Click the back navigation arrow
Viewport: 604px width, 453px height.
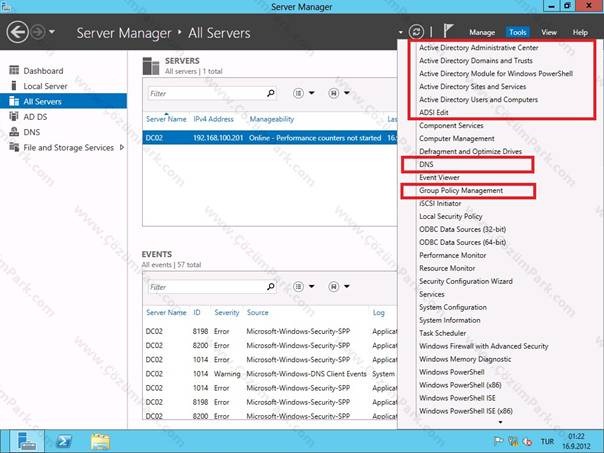18,32
